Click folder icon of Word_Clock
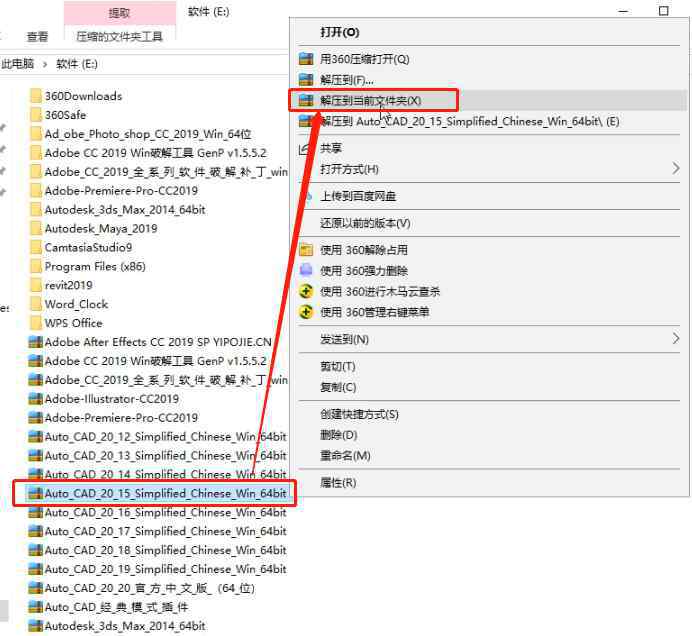 tap(35, 304)
